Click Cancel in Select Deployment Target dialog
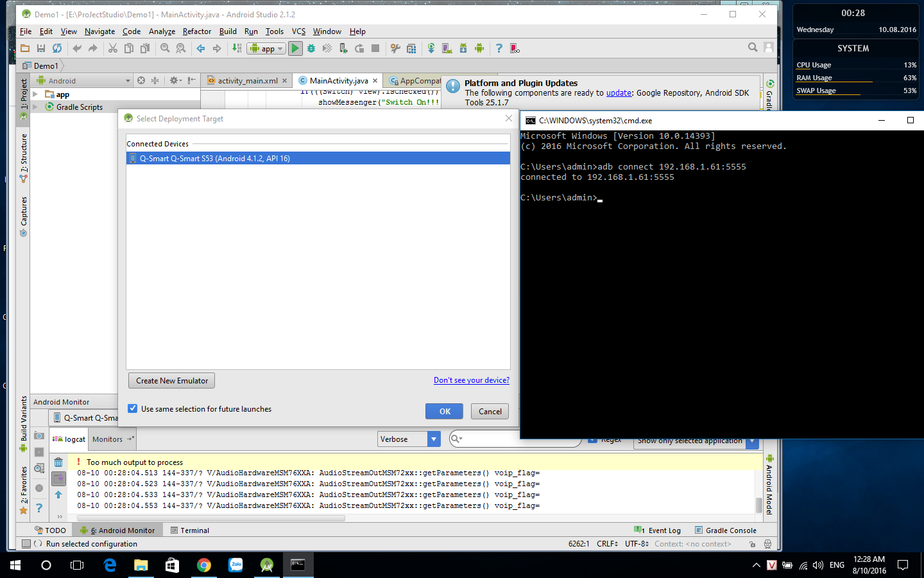924x578 pixels. pos(490,412)
